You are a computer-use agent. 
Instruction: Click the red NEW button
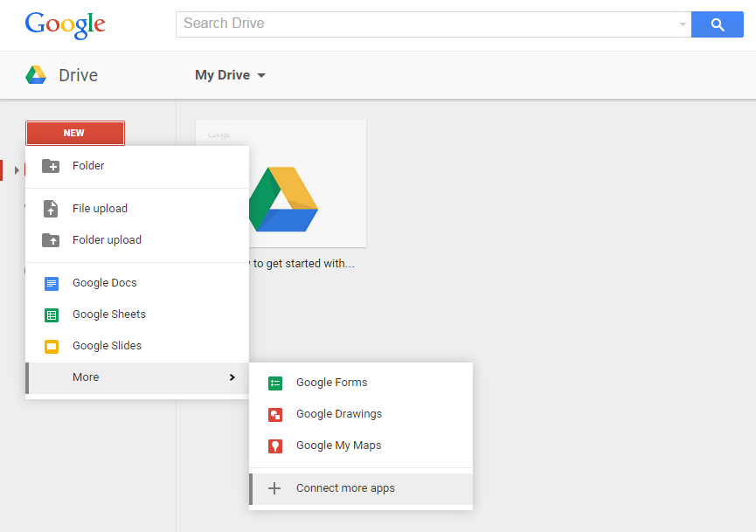(75, 133)
